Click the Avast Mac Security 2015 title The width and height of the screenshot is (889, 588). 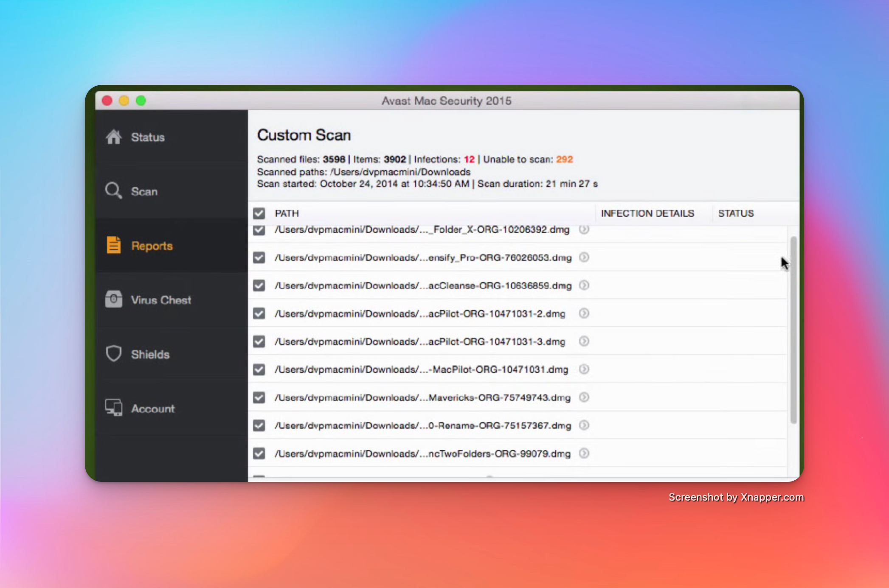coord(446,101)
